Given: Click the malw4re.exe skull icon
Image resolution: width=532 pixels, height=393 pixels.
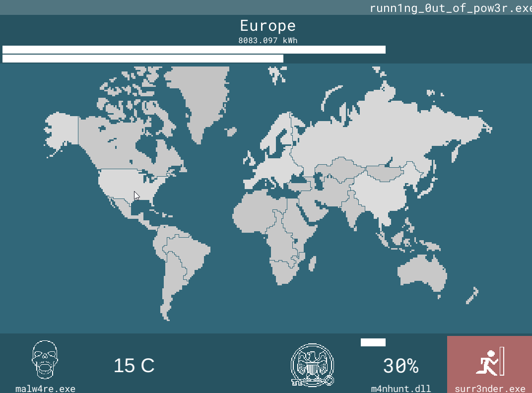Looking at the screenshot, I should [45, 359].
